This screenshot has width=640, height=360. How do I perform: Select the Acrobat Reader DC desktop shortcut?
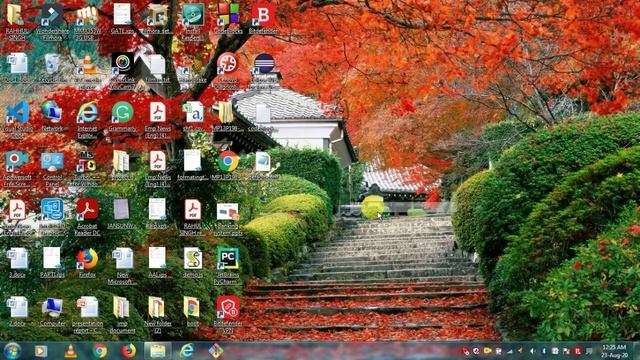click(x=87, y=217)
